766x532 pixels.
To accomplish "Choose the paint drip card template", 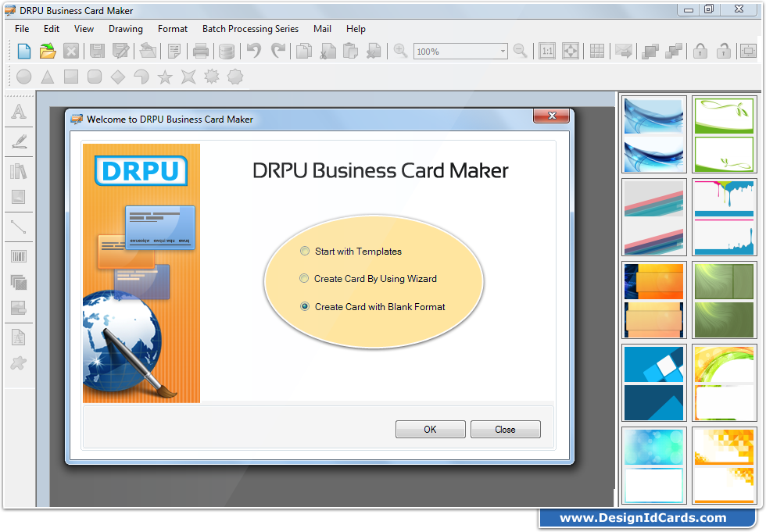I will pyautogui.click(x=724, y=217).
